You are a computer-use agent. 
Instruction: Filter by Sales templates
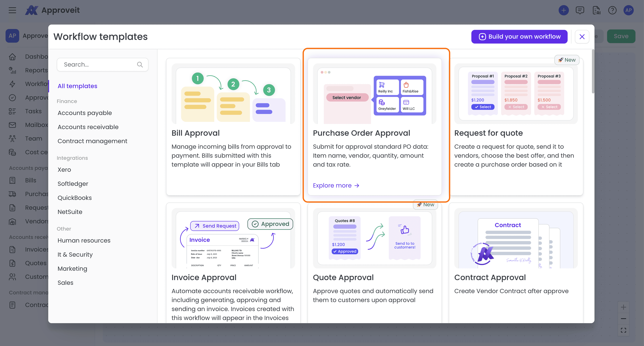pos(66,283)
